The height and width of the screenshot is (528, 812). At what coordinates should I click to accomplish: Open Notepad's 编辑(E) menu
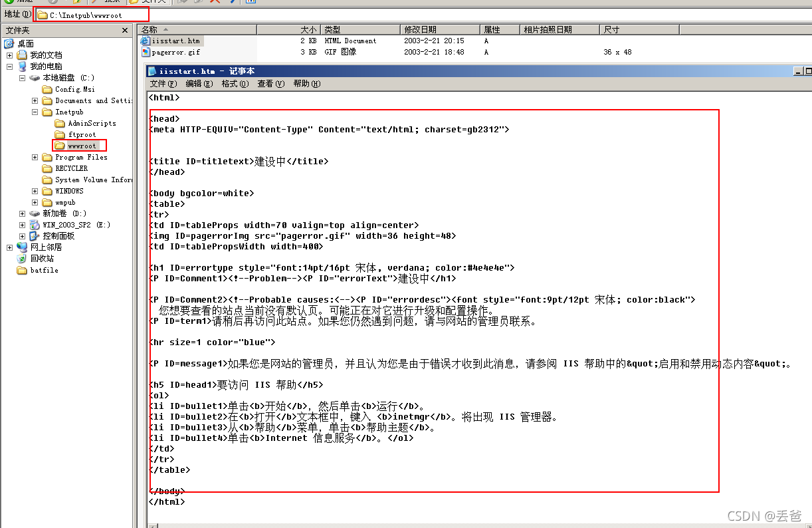point(199,84)
